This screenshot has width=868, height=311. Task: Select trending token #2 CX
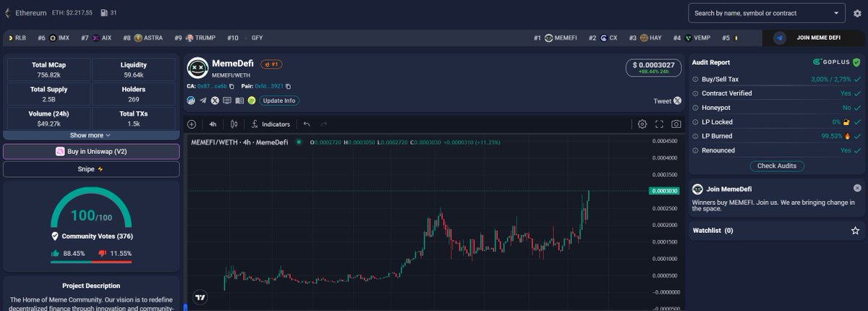[x=603, y=38]
